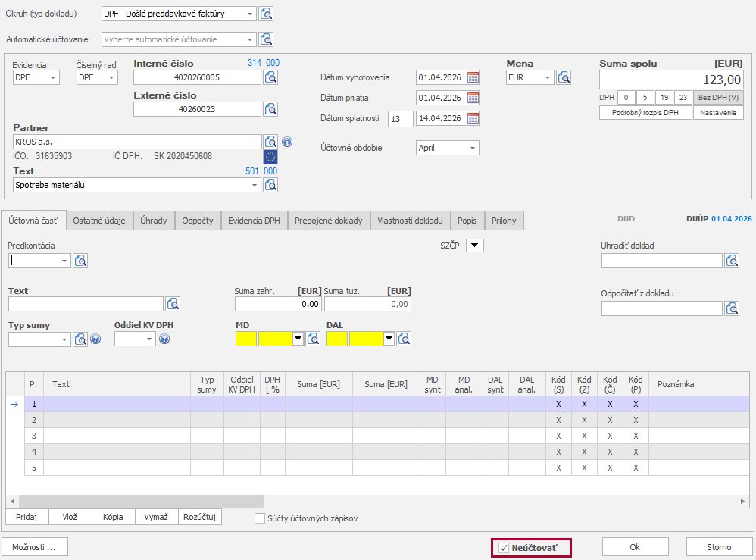
Task: Open calendar icon for Dátum vyhotovenia
Action: pyautogui.click(x=473, y=77)
